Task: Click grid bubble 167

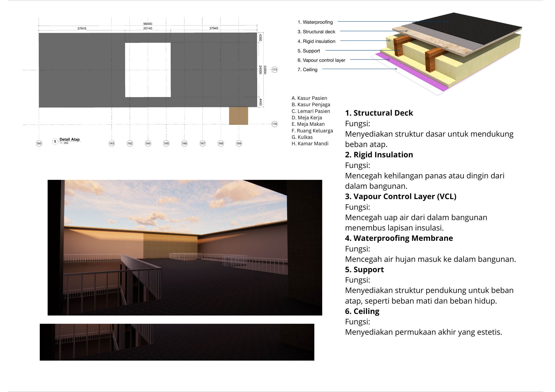Action: coord(203,143)
